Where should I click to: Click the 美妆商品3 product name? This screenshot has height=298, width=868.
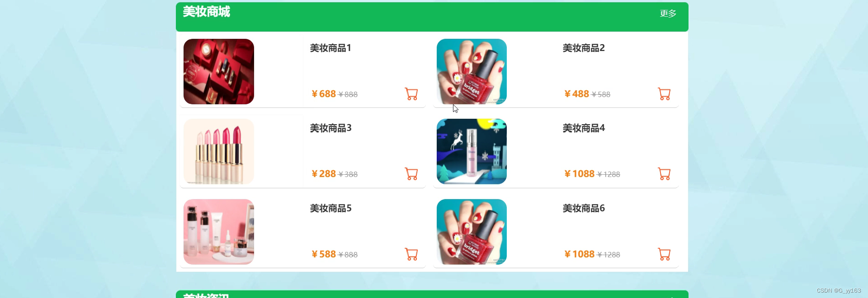click(330, 128)
